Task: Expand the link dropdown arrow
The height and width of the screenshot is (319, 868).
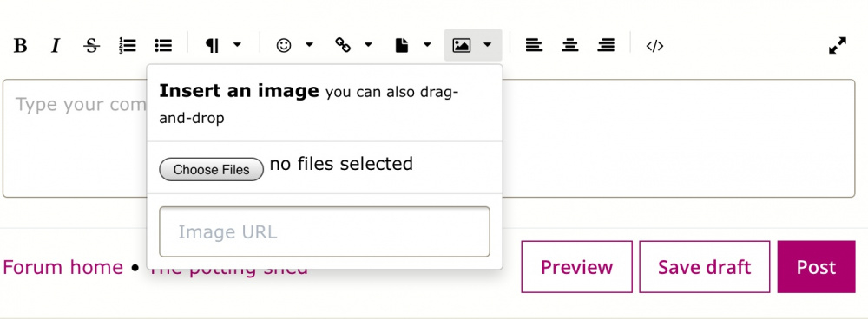Action: click(368, 45)
